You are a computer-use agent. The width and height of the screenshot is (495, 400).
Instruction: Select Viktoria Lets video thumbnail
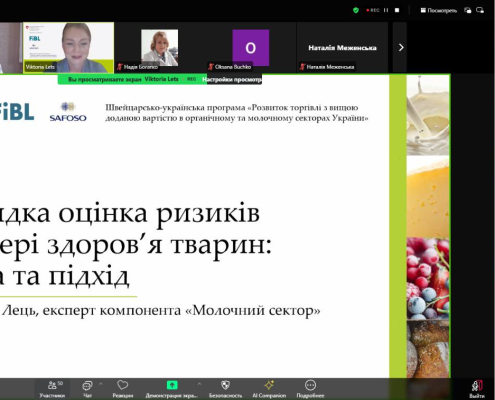69,48
